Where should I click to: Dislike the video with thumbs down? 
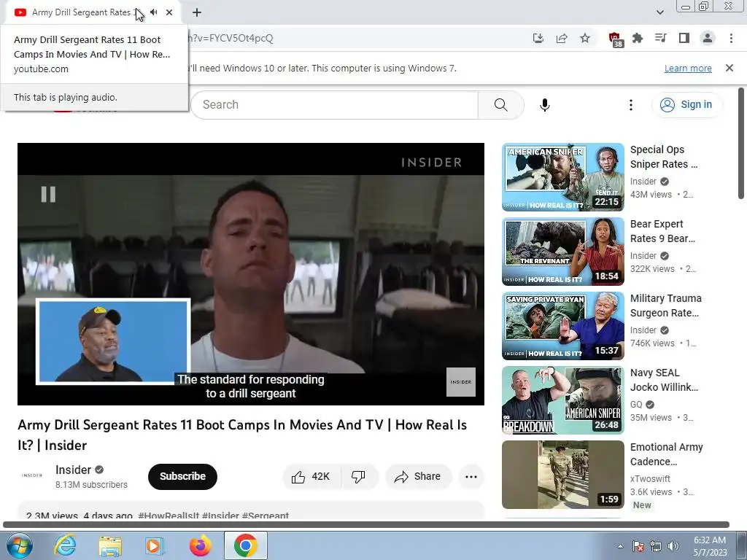pos(359,477)
